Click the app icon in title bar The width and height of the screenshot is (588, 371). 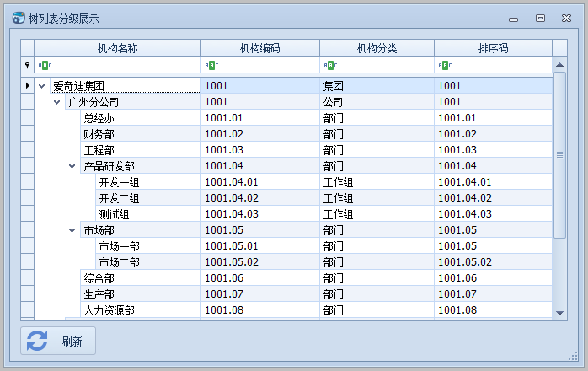18,18
